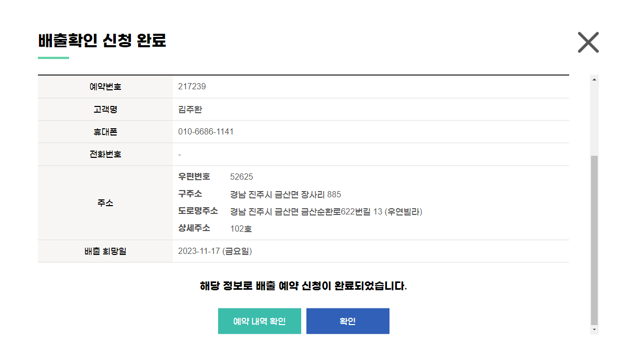618x364 pixels.
Task: Select the reservation number 217239
Action: pyautogui.click(x=192, y=87)
